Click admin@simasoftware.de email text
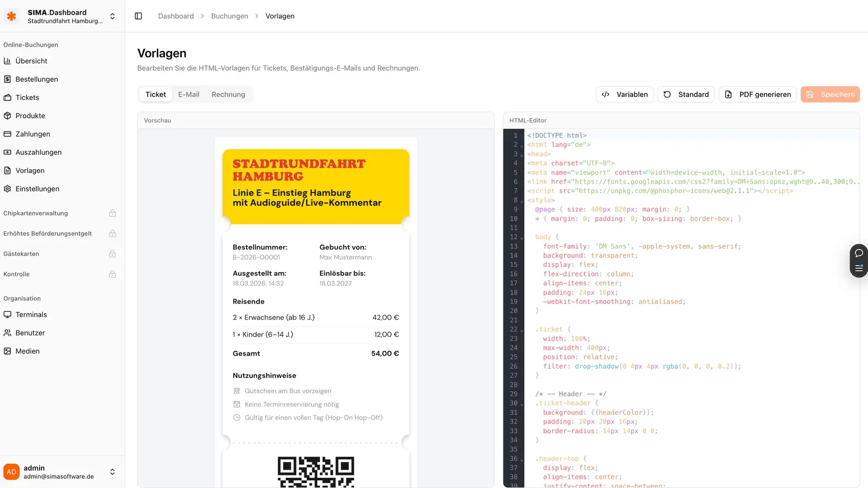This screenshot has width=868, height=488. click(59, 477)
